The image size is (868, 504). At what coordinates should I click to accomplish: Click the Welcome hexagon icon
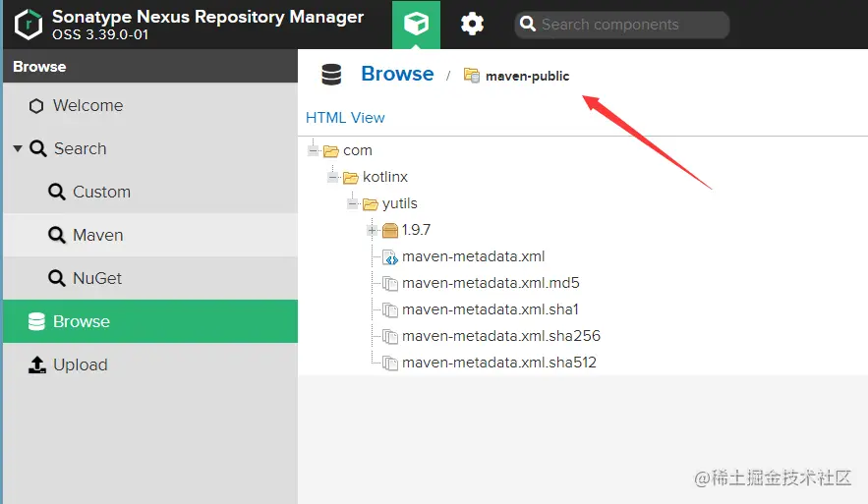click(36, 106)
